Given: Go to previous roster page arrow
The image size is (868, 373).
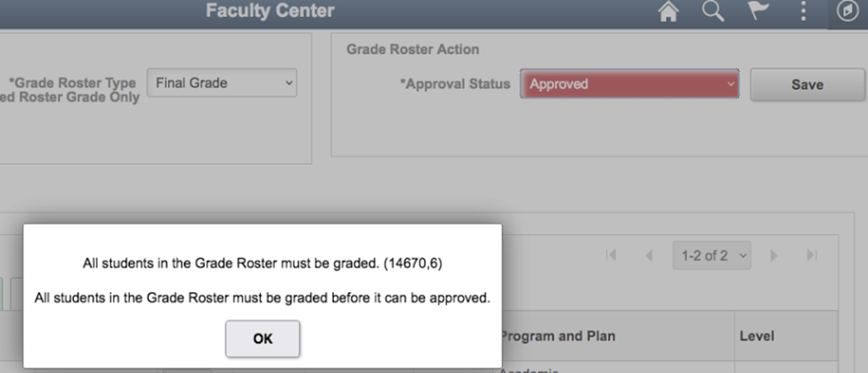Looking at the screenshot, I should pos(649,255).
